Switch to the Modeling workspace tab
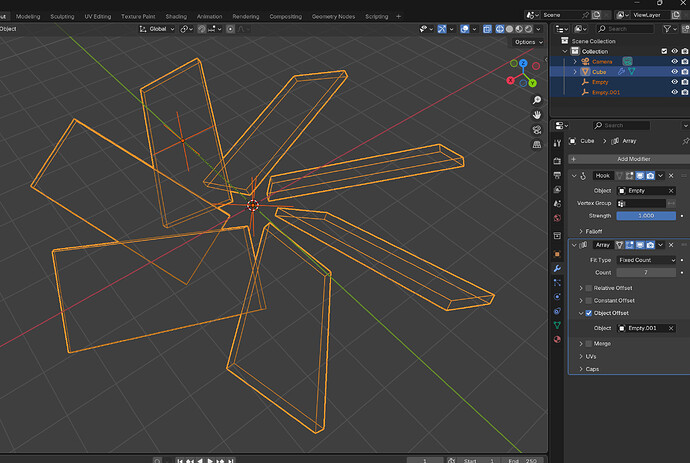690x463 pixels. [28, 16]
